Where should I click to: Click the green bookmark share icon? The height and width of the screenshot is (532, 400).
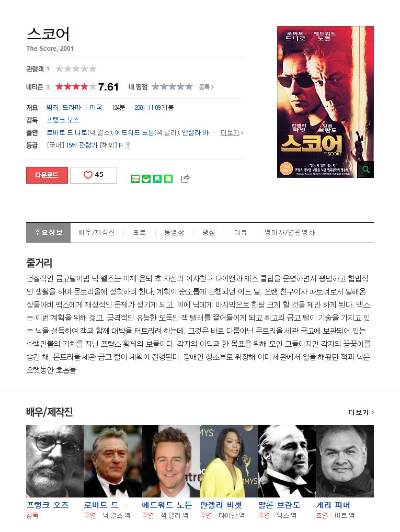pos(157,178)
